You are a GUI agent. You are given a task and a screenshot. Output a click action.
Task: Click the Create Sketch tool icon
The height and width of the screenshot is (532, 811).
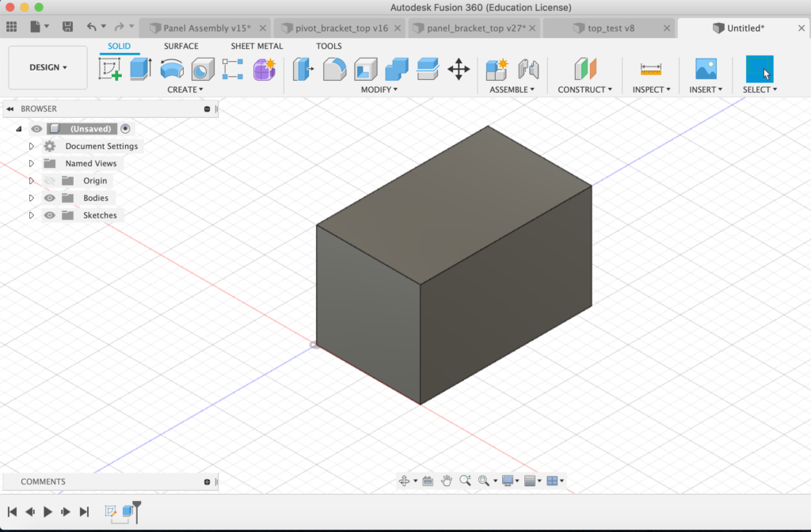pos(110,70)
